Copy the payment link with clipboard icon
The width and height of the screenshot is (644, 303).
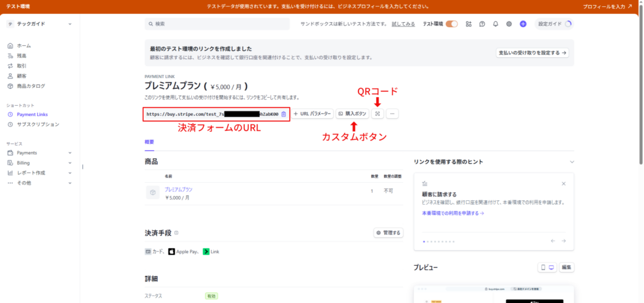click(284, 114)
